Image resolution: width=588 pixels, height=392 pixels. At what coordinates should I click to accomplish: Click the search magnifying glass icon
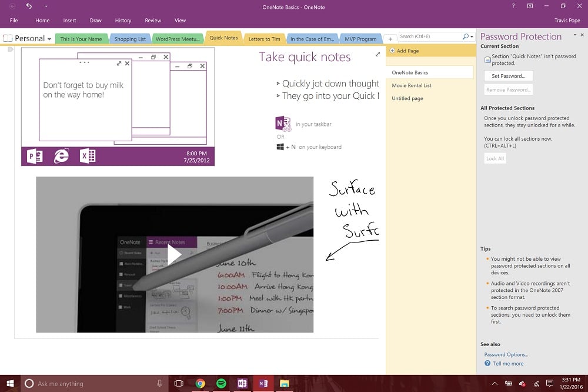465,36
